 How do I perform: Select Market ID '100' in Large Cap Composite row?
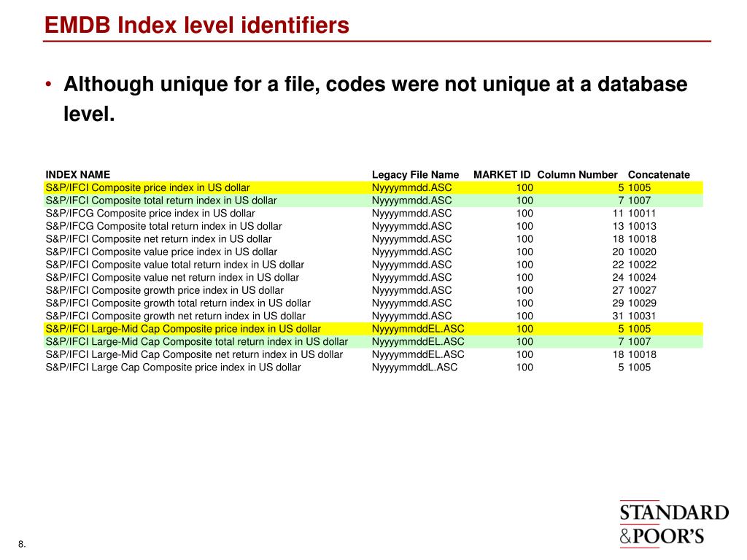[x=525, y=367]
